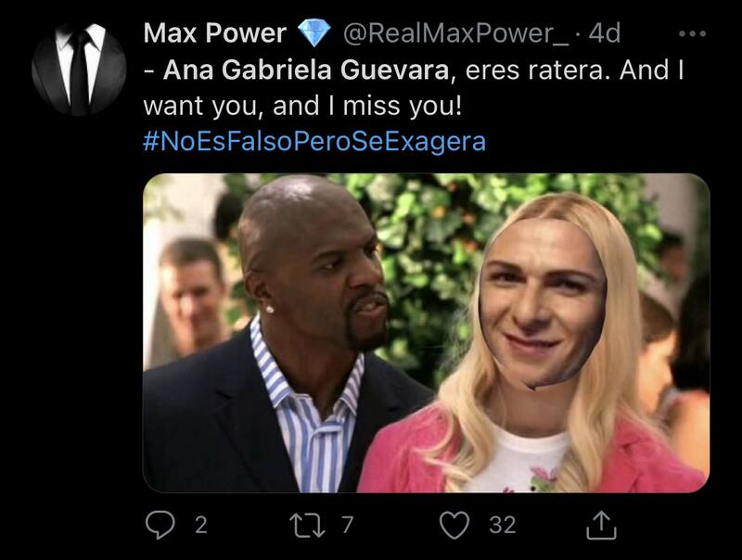This screenshot has height=560, width=742.
Task: Tap the blonde figure in pink jacket
Action: click(535, 343)
